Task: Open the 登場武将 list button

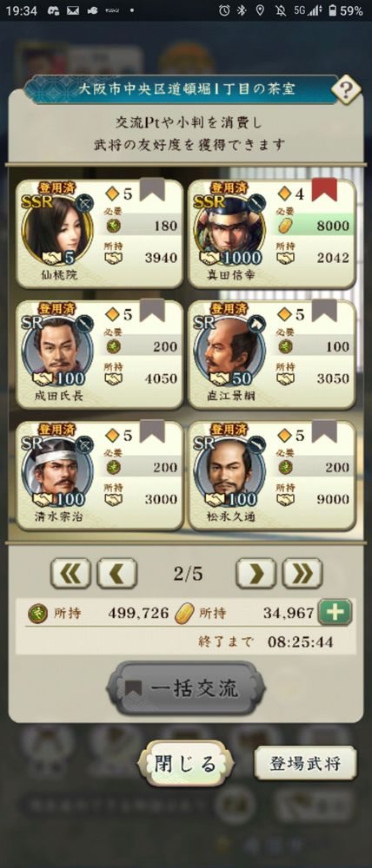Action: [305, 763]
